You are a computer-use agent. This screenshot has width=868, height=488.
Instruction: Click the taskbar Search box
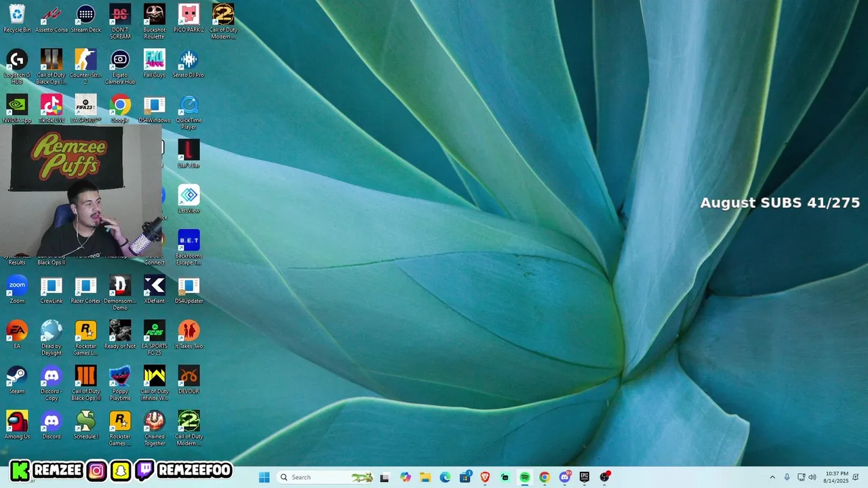[x=325, y=477]
